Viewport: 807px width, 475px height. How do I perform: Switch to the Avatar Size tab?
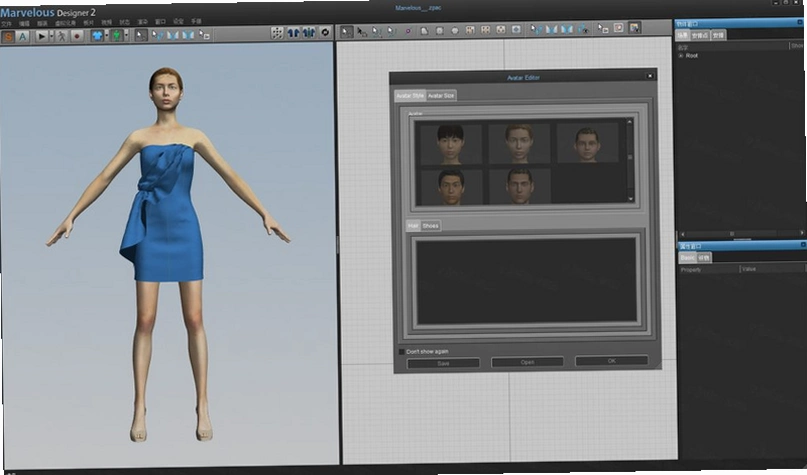tap(441, 96)
